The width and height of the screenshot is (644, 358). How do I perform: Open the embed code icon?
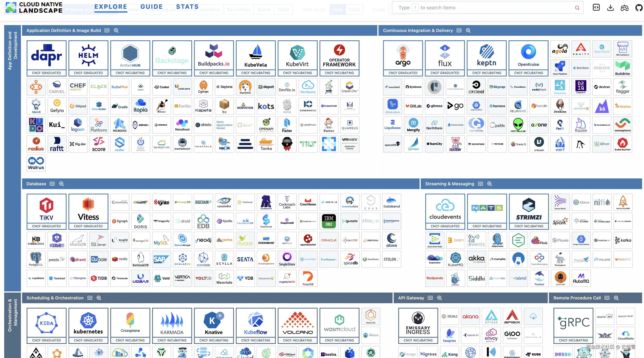coord(596,7)
